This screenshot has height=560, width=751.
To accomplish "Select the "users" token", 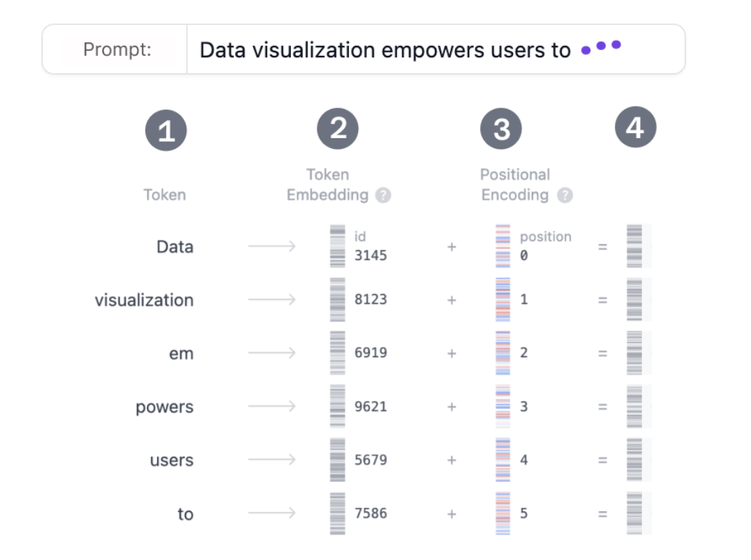I will point(172,460).
